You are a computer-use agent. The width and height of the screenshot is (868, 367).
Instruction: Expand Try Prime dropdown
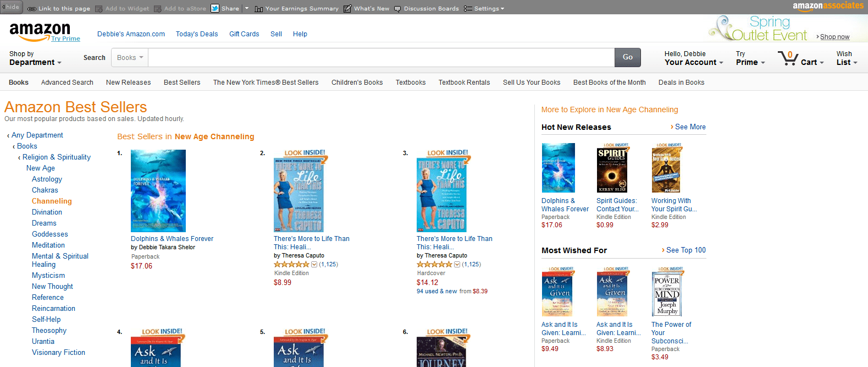750,58
